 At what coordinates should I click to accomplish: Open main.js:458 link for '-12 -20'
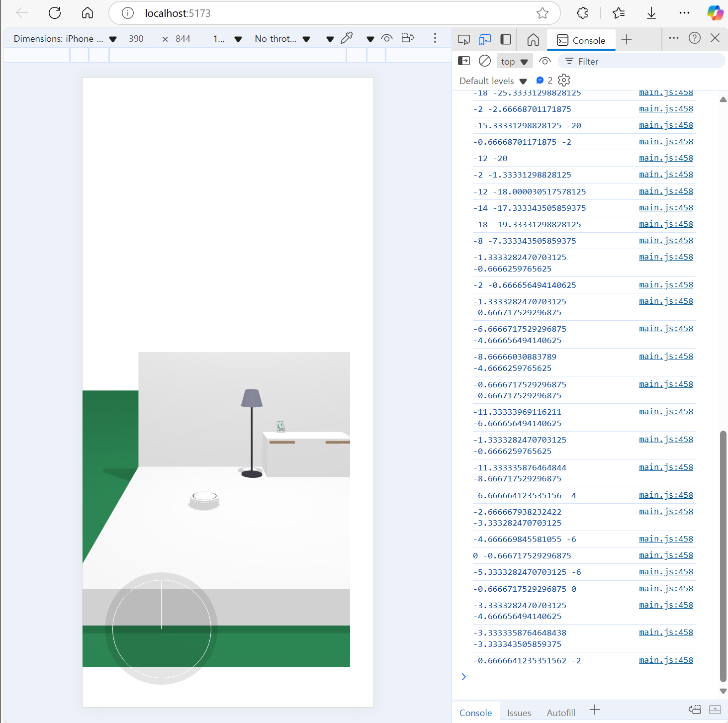666,158
